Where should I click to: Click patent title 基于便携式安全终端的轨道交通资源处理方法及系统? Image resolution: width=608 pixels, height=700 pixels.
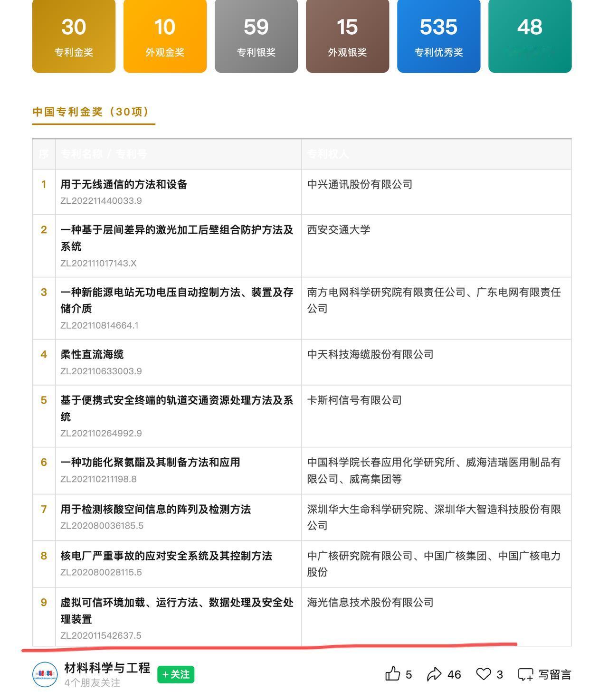coord(177,408)
